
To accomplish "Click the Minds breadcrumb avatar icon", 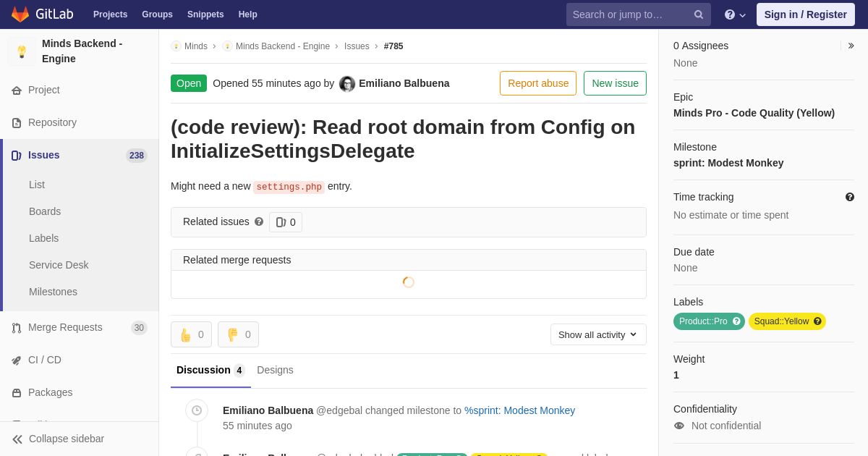I will (176, 46).
